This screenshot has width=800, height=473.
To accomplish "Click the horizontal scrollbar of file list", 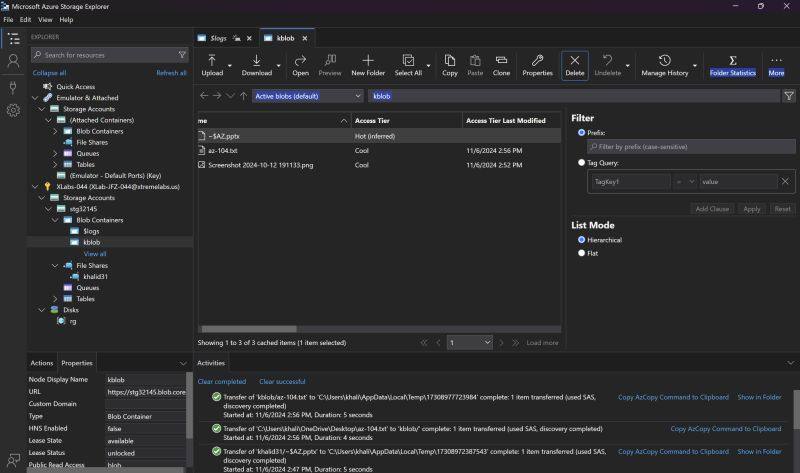I will tap(249, 329).
